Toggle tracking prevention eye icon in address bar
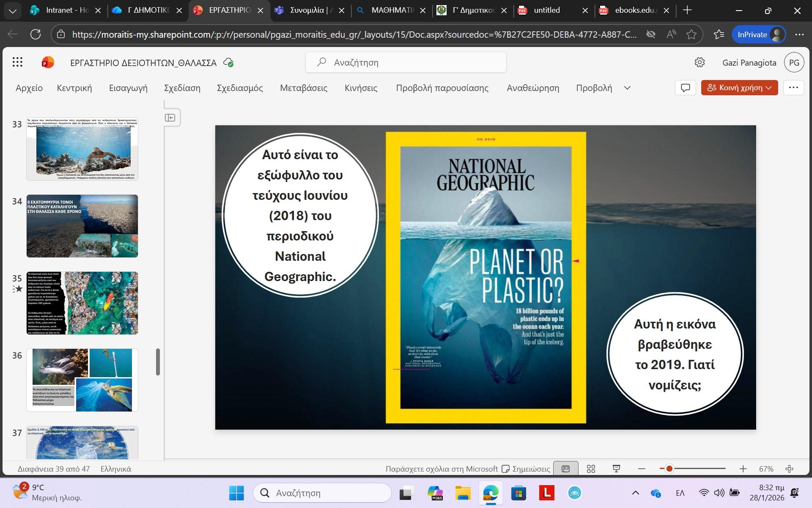 [651, 34]
